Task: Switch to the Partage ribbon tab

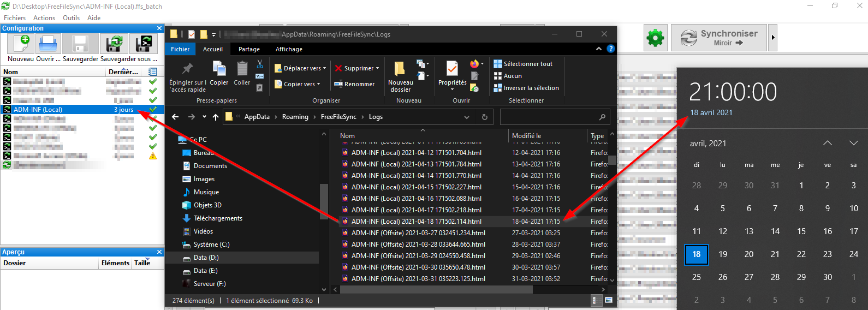Action: 249,49
